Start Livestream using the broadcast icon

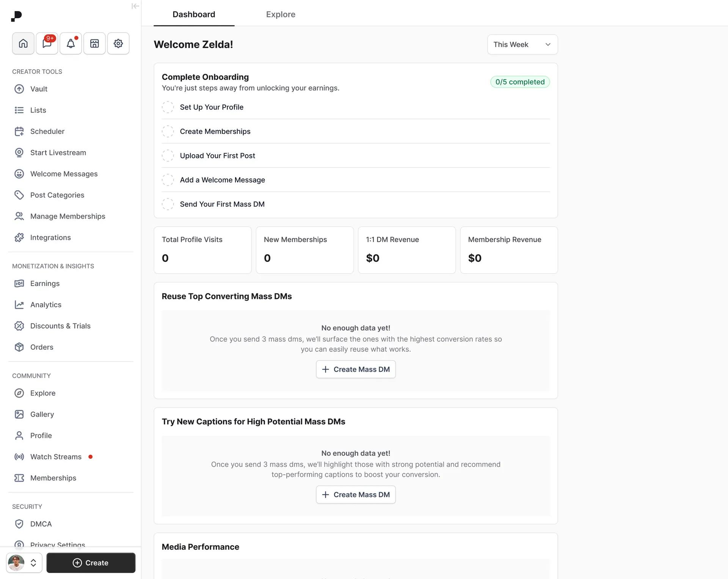20,152
